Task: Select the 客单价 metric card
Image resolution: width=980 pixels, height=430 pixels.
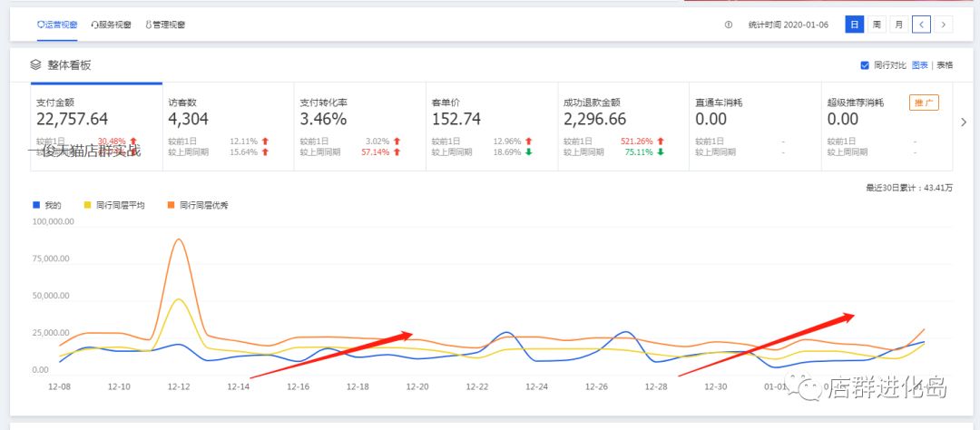Action: [492, 127]
